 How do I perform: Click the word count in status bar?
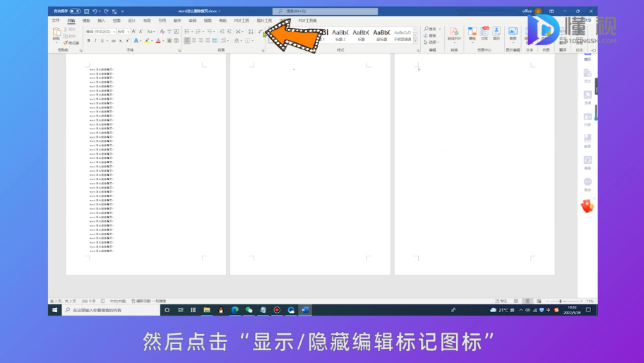tap(88, 301)
